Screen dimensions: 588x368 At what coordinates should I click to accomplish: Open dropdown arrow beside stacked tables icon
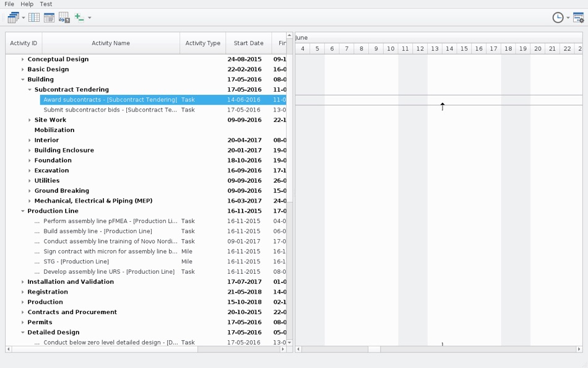pyautogui.click(x=24, y=17)
